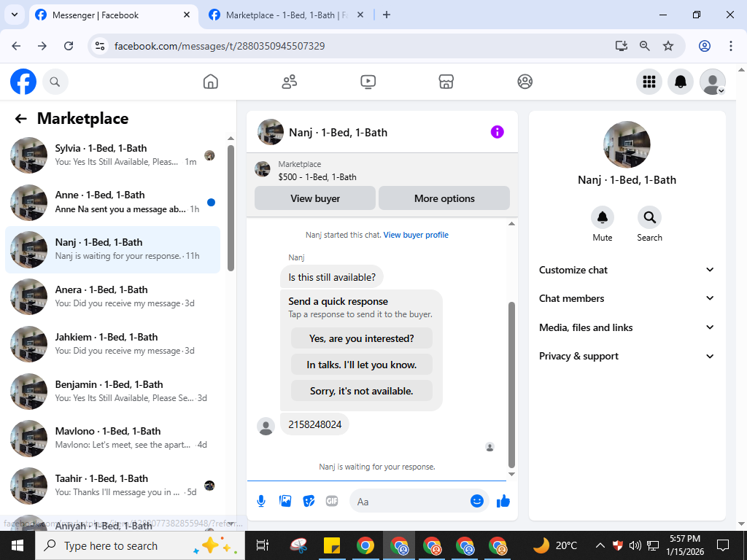This screenshot has height=560, width=747.
Task: Open Taahir's 1-Bed, 1-Bath conversation
Action: pos(112,485)
